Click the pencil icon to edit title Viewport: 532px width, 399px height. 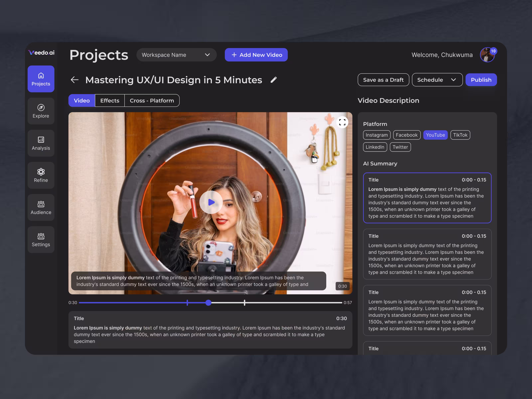(274, 80)
